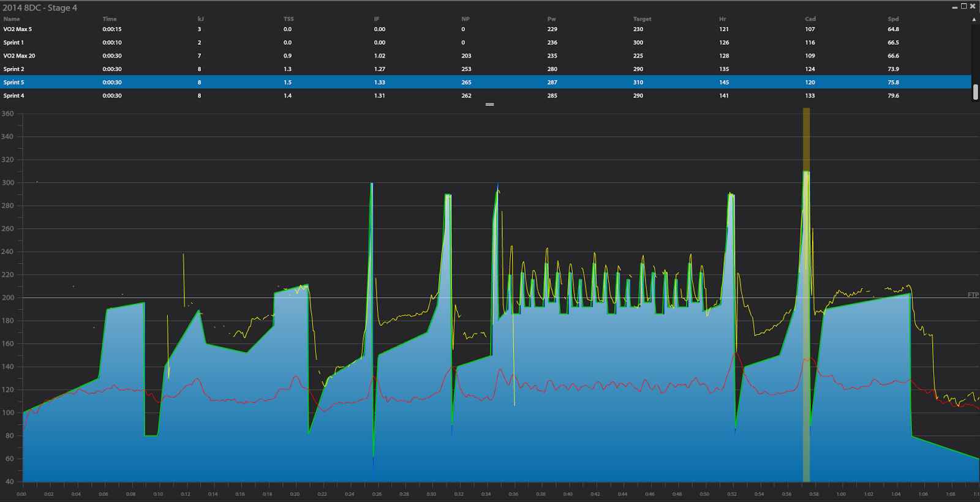980x502 pixels.
Task: Select the VO2 Max 5 interval row
Action: click(486, 29)
